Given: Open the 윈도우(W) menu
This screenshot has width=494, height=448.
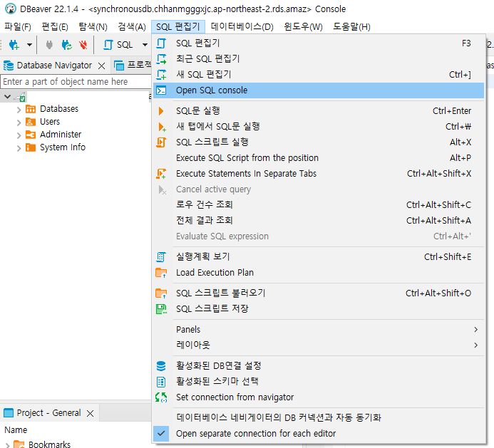Looking at the screenshot, I should pos(303,27).
